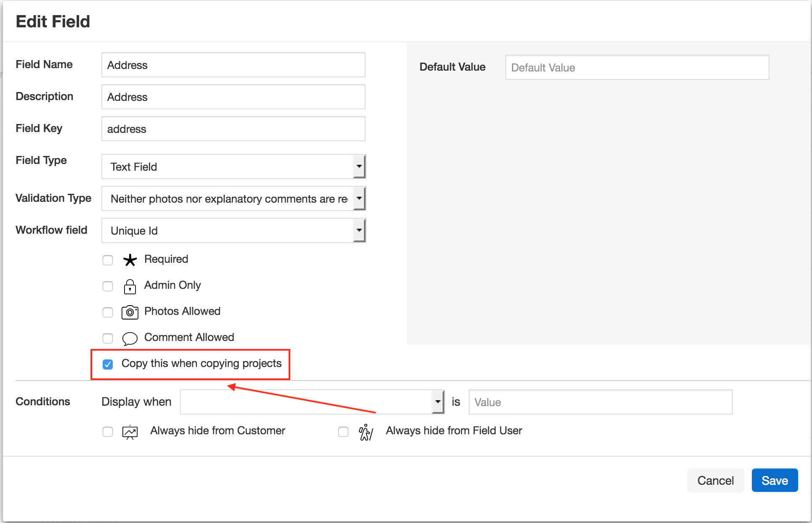Click the Required field star icon
The height and width of the screenshot is (523, 812).
tap(129, 259)
